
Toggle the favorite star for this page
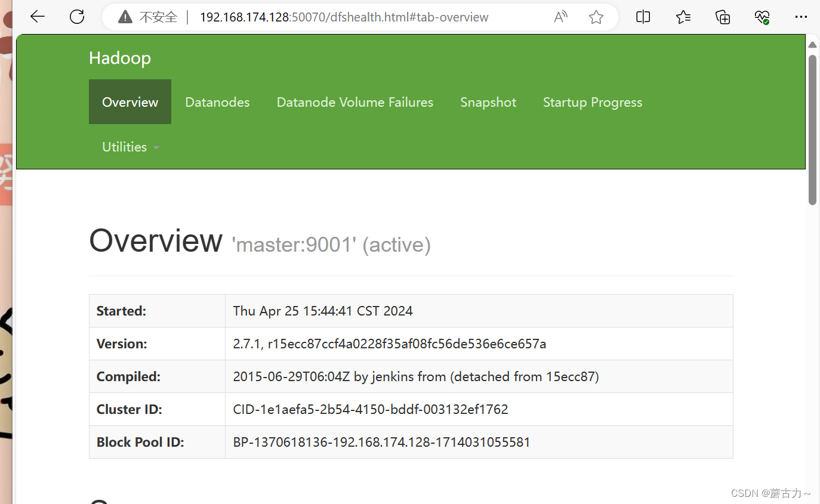[x=596, y=17]
